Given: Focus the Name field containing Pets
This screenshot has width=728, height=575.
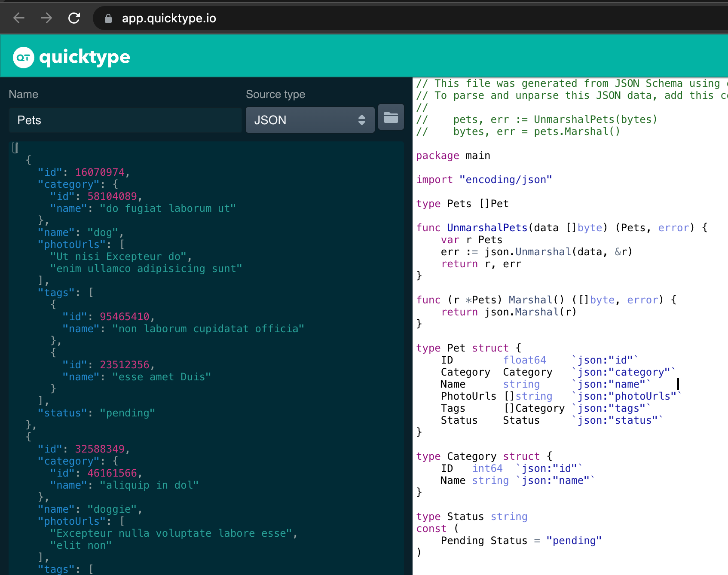Looking at the screenshot, I should coord(125,120).
